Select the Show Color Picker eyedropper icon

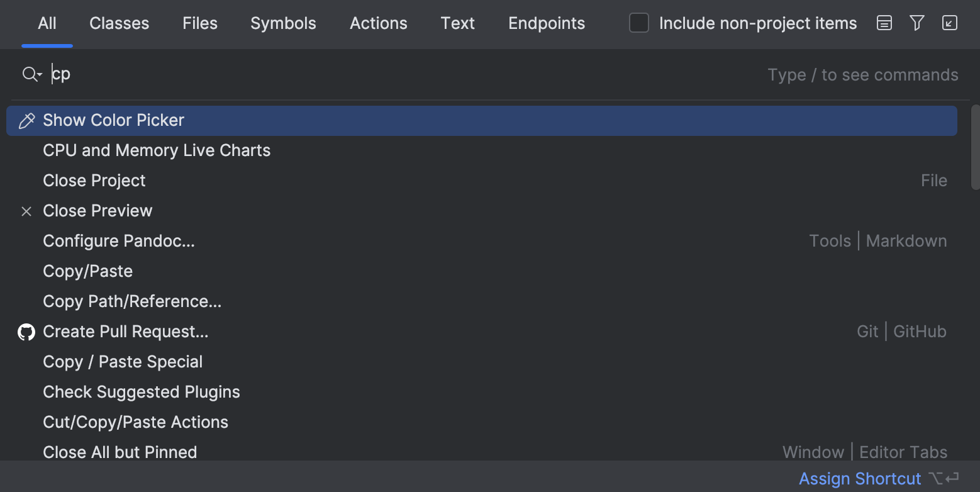pos(26,120)
